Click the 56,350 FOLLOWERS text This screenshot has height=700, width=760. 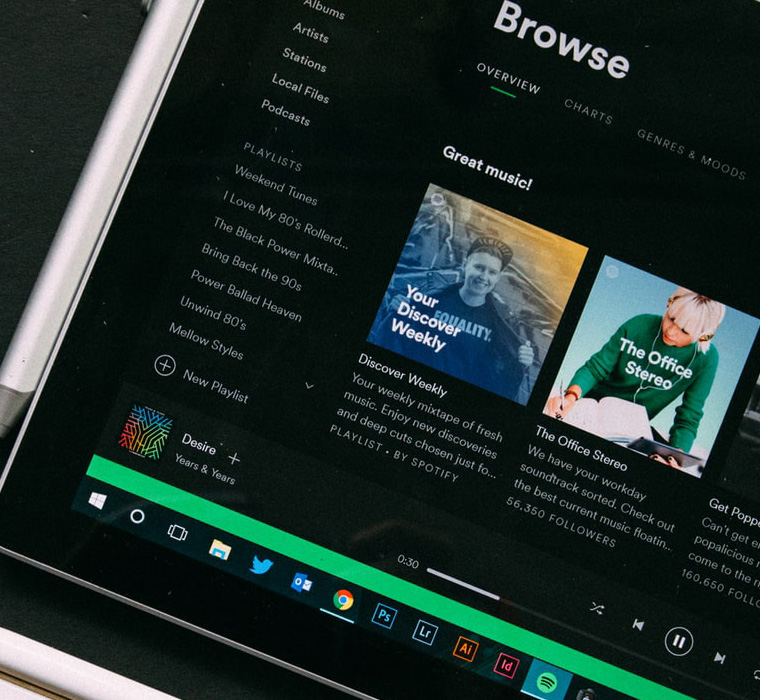(561, 522)
